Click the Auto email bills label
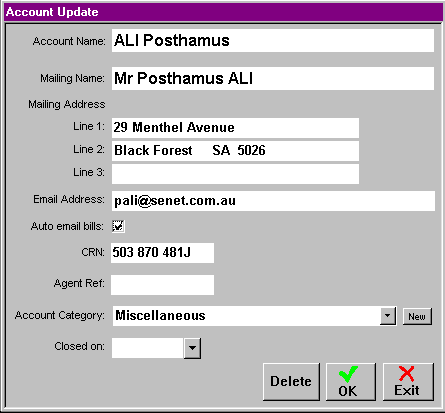 [x=67, y=226]
